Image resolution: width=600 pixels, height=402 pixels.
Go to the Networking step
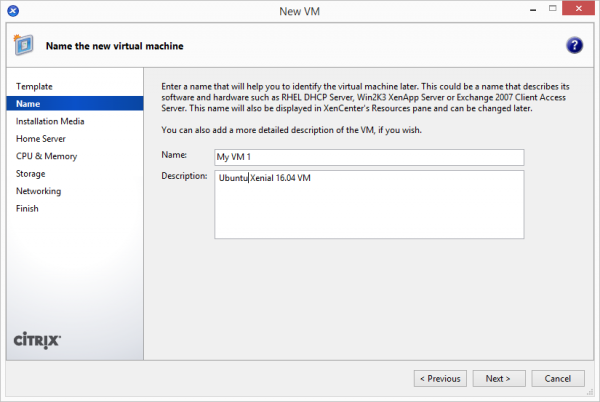click(x=38, y=191)
